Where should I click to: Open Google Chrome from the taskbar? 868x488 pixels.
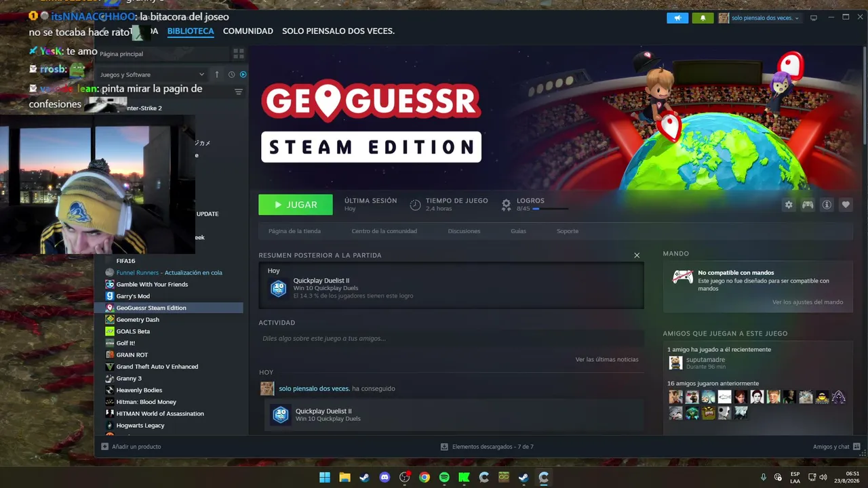425,477
